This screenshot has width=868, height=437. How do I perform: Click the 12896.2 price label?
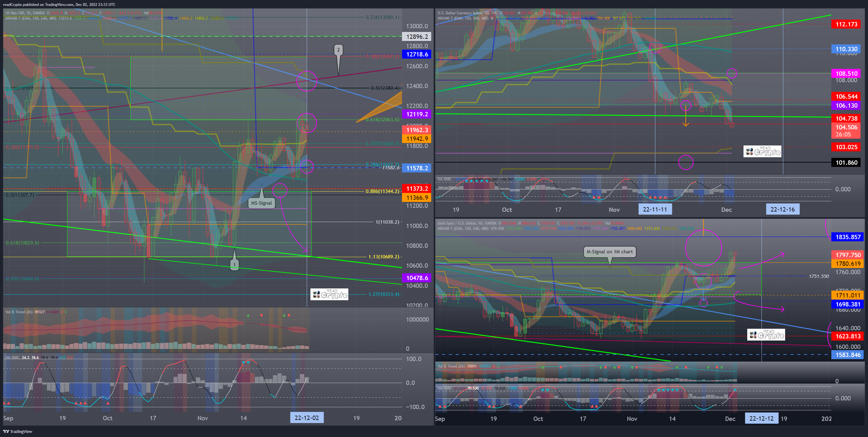(x=417, y=36)
